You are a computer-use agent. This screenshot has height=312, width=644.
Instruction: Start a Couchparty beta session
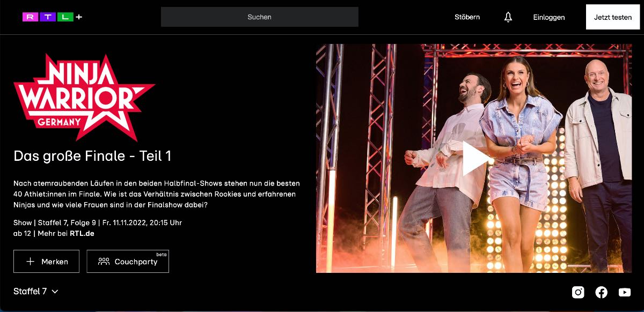pos(128,261)
